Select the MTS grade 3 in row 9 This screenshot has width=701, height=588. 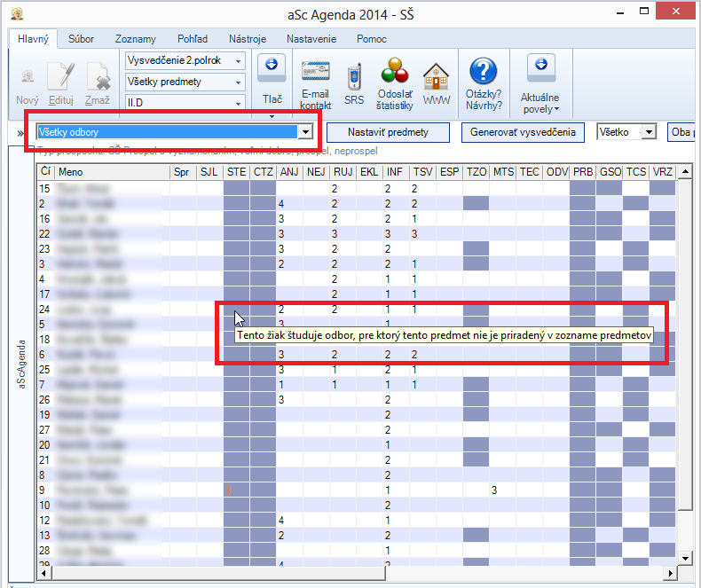click(x=494, y=490)
